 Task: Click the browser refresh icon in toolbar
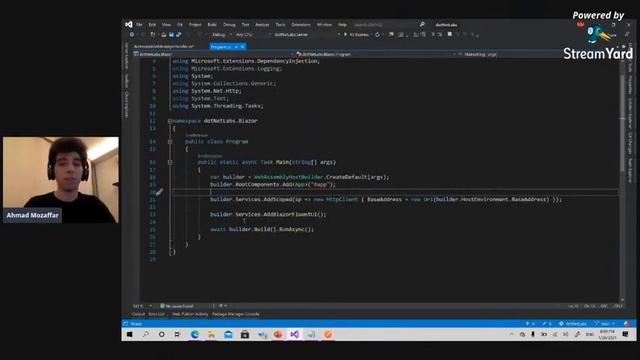[x=378, y=35]
